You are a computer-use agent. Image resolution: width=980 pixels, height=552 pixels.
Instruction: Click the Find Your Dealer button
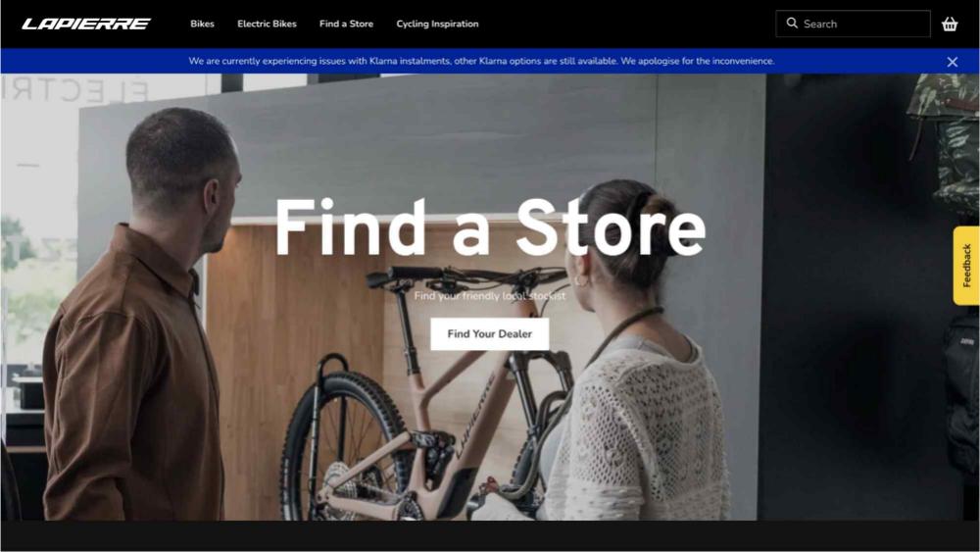489,333
